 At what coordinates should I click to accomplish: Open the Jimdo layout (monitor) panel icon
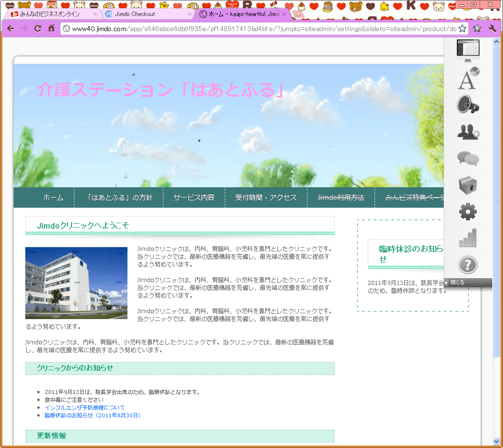pyautogui.click(x=467, y=51)
